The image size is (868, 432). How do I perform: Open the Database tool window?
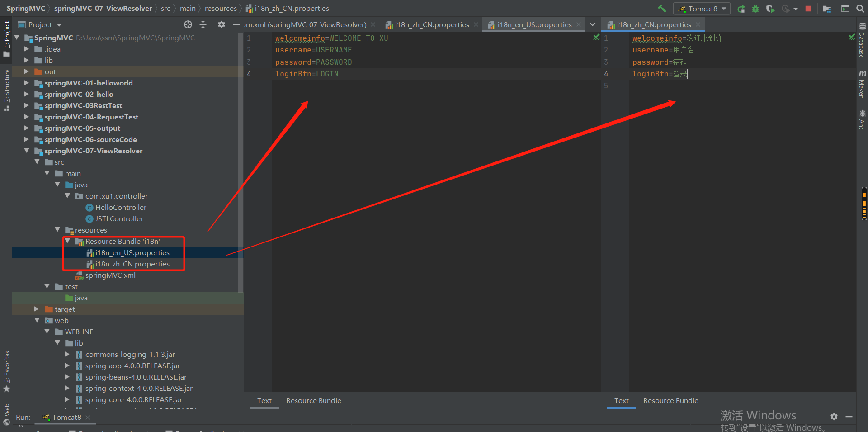pos(862,40)
